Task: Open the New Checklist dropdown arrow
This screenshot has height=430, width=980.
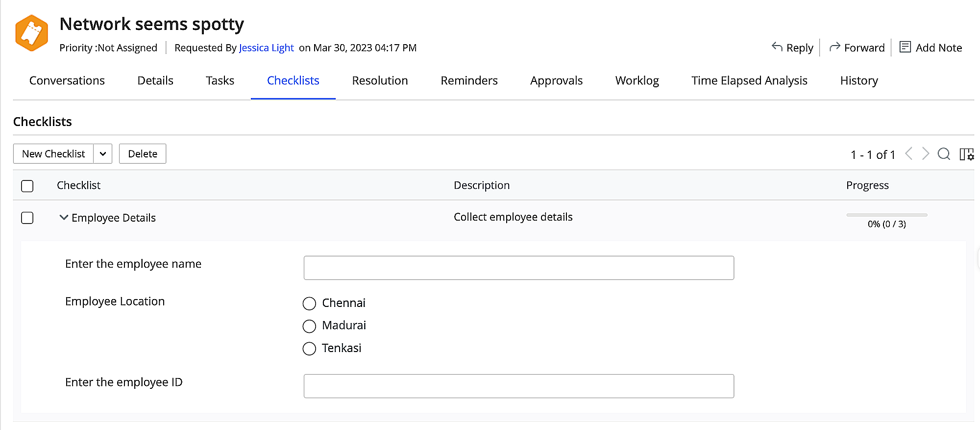Action: [x=103, y=154]
